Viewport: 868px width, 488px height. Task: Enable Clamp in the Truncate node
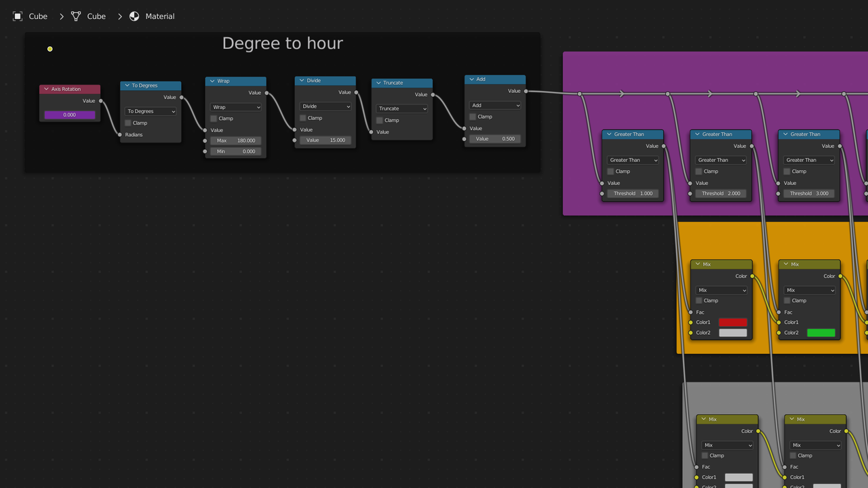(380, 120)
